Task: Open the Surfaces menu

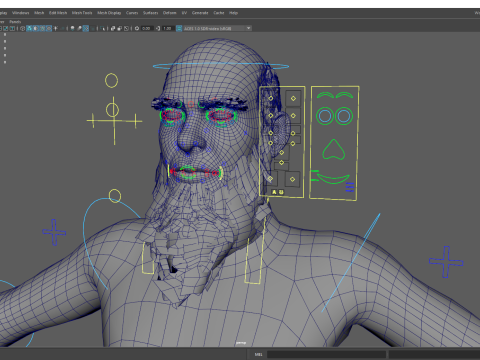Action: click(150, 13)
